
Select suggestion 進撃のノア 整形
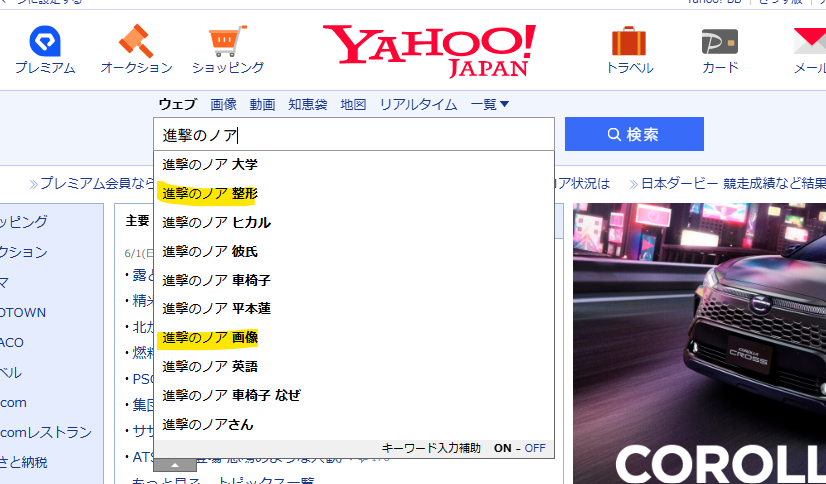[354, 193]
